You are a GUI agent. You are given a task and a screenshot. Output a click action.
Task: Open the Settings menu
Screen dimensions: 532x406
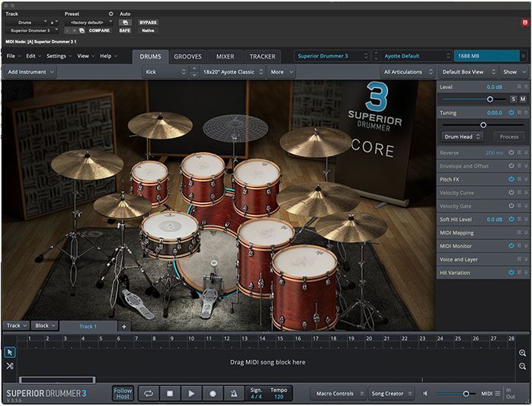59,56
